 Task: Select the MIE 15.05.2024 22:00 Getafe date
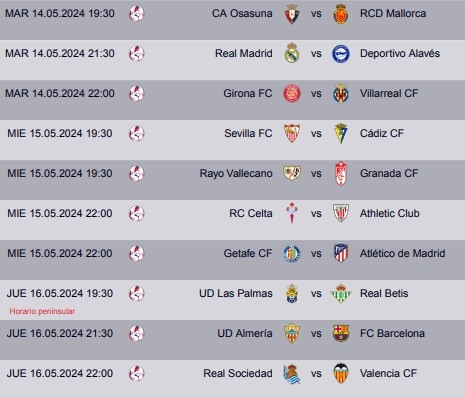coord(60,253)
